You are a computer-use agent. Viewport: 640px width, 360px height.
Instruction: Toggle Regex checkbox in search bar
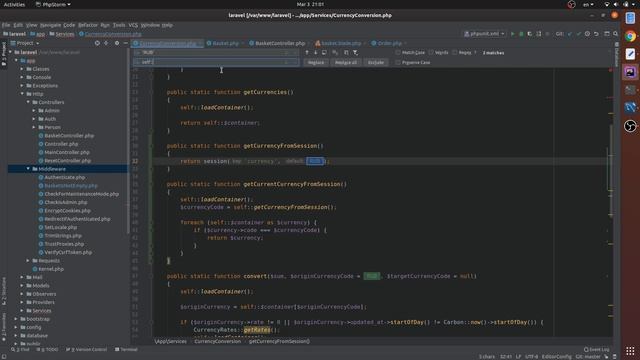pos(455,53)
